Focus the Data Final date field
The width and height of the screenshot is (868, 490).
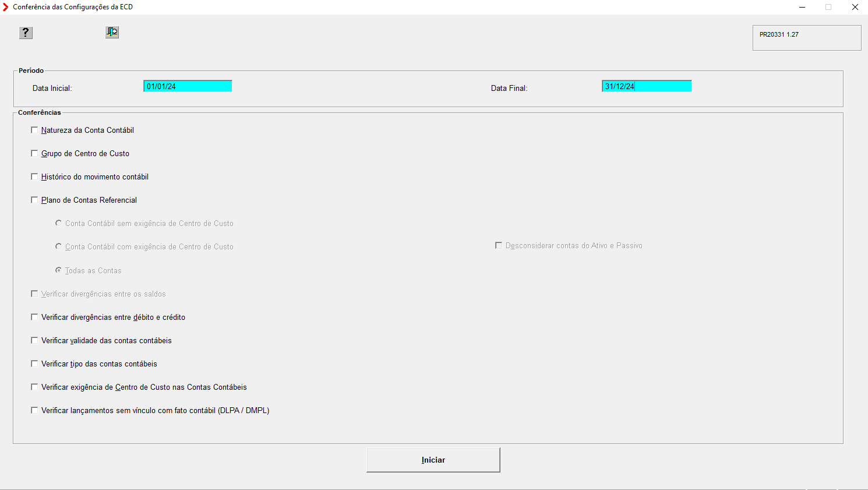[647, 86]
